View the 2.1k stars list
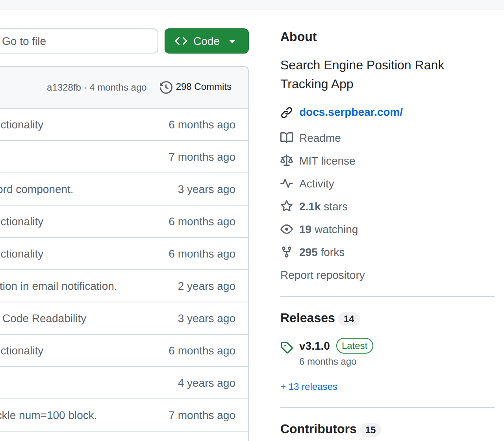The width and height of the screenshot is (504, 441). [323, 207]
